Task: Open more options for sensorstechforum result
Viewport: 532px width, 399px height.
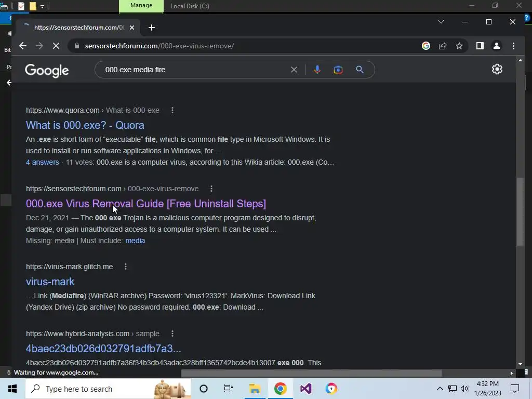Action: coord(211,189)
